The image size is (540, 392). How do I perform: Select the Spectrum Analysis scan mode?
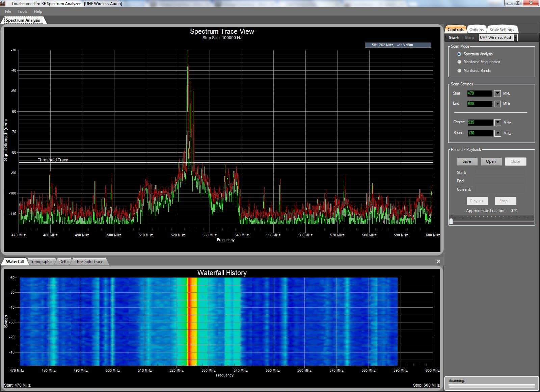pos(459,54)
